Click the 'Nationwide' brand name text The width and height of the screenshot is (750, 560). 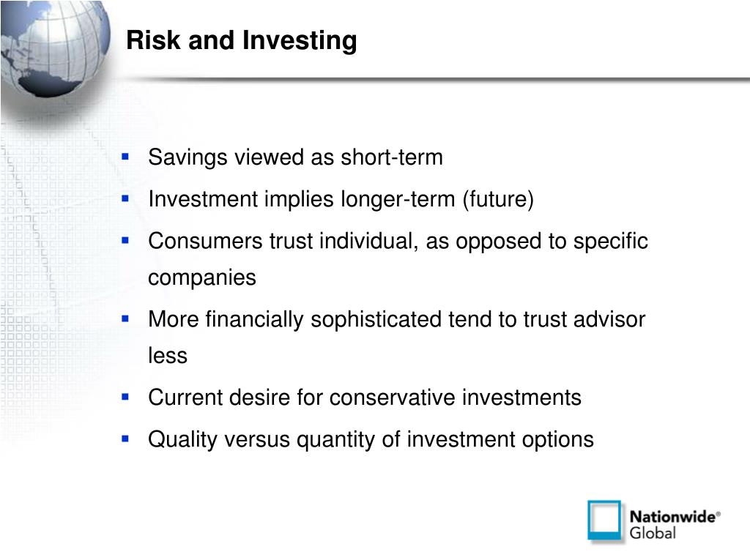[675, 517]
